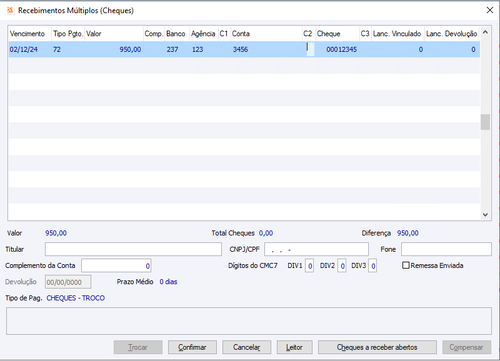Click the Conta column header
This screenshot has height=361, width=500.
click(266, 34)
